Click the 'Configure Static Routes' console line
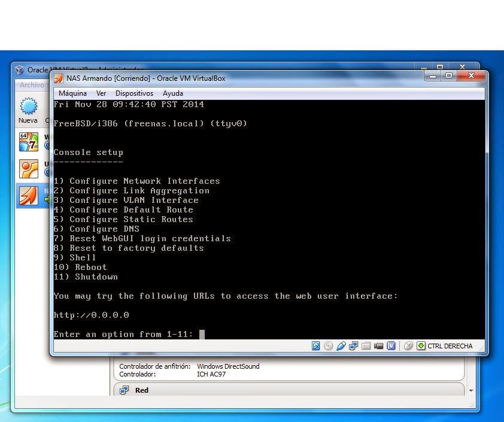Viewport: 504px width, 422px height. (123, 220)
